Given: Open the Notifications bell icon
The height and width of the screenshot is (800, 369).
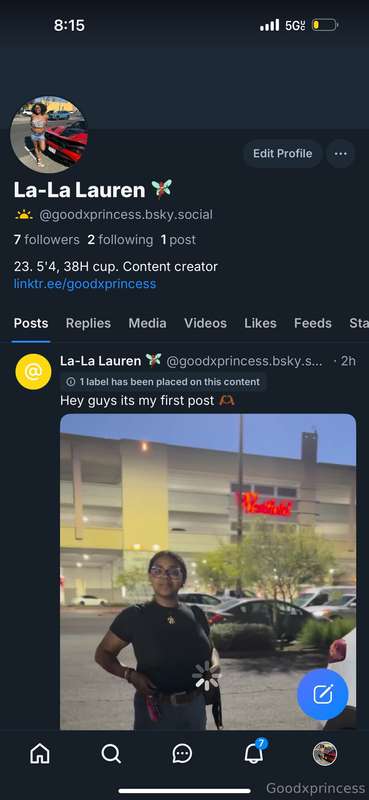Looking at the screenshot, I should [x=254, y=752].
